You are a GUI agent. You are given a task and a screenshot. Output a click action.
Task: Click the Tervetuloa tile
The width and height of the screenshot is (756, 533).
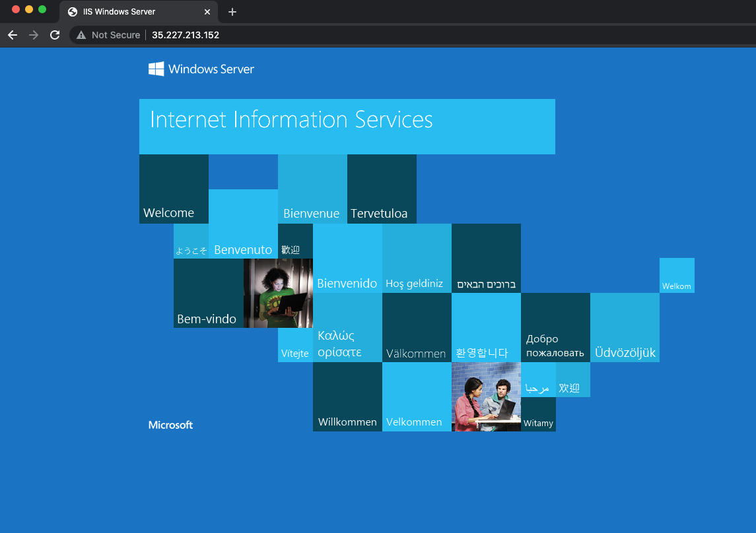(x=382, y=189)
